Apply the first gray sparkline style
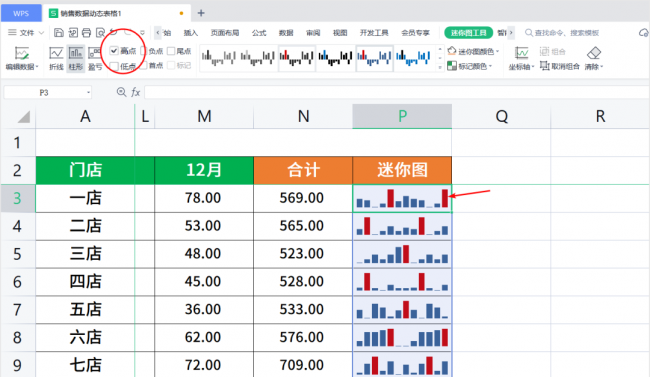The image size is (650, 377). [x=218, y=58]
